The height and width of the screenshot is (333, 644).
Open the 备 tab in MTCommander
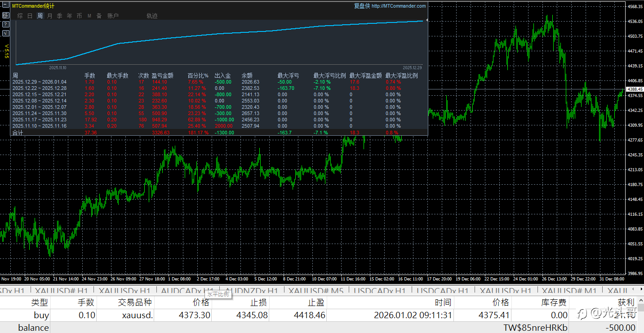tap(99, 16)
